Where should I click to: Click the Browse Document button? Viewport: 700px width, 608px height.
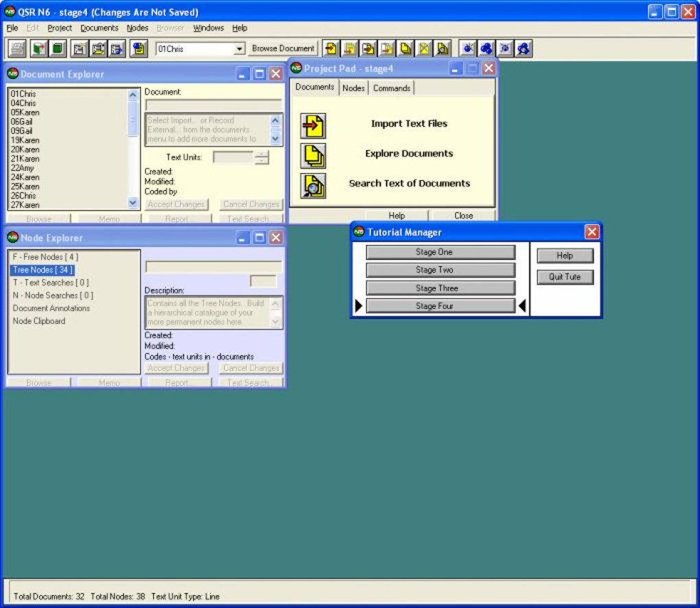[283, 49]
